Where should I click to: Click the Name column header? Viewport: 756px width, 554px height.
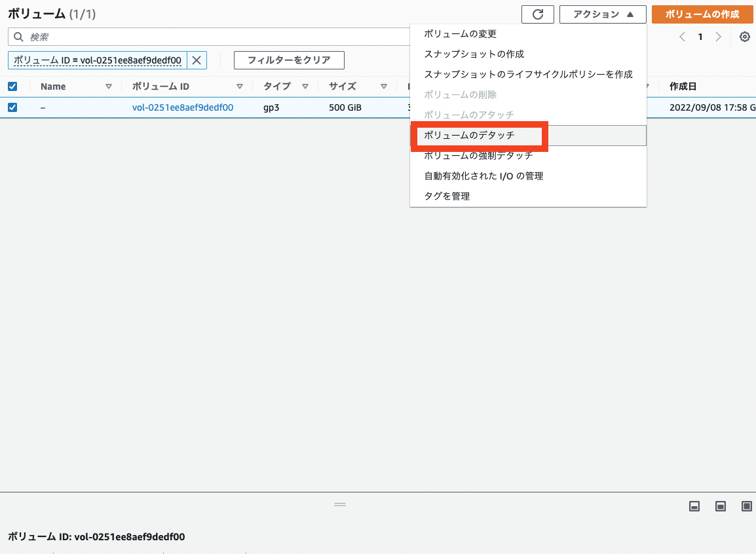[x=53, y=86]
